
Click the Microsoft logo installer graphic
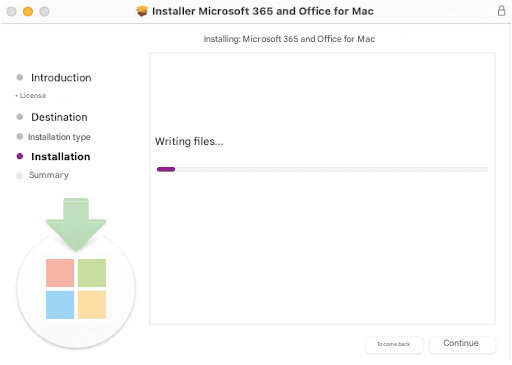tap(76, 273)
